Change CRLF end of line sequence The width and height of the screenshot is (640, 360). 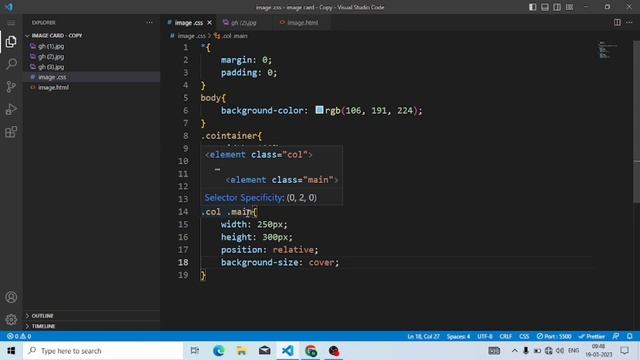[x=505, y=336]
